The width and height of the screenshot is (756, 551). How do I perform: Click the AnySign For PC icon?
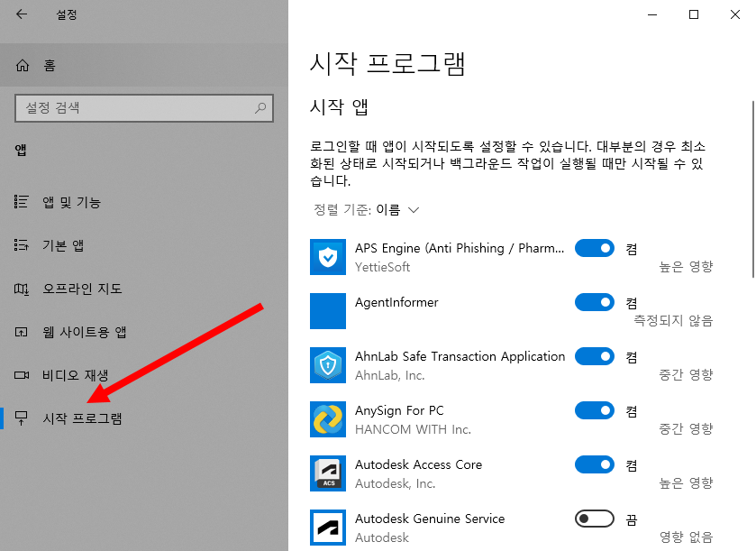pos(328,418)
